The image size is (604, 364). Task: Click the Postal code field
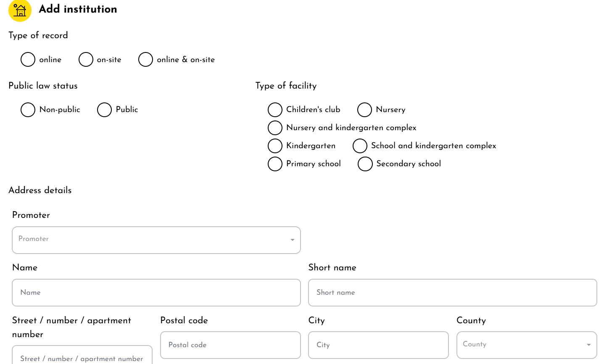[230, 345]
